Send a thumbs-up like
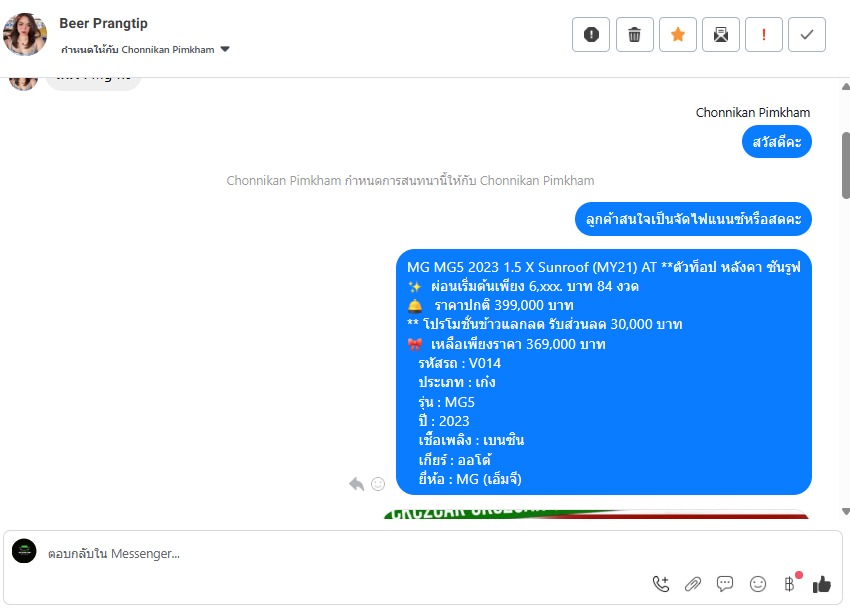Viewport: 850px width, 610px height. [822, 584]
